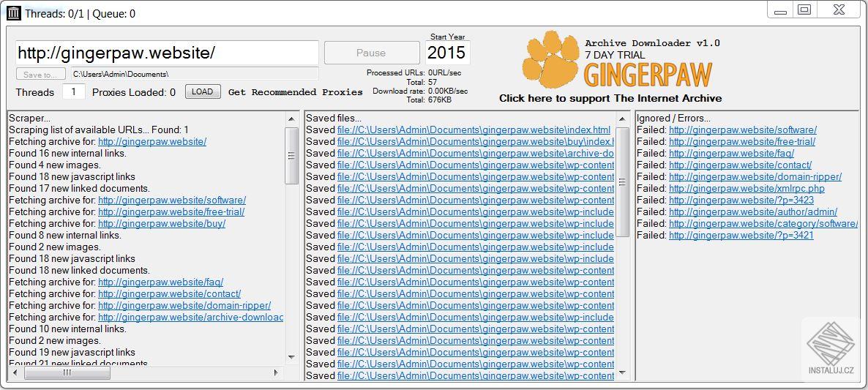Viewport: 868px width, 390px height.
Task: Open the scraper link gingerpaw.website/buy/
Action: (x=162, y=223)
